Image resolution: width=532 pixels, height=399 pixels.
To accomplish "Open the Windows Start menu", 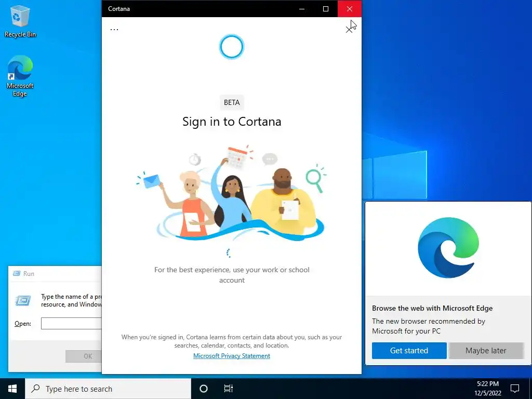I will [12, 389].
